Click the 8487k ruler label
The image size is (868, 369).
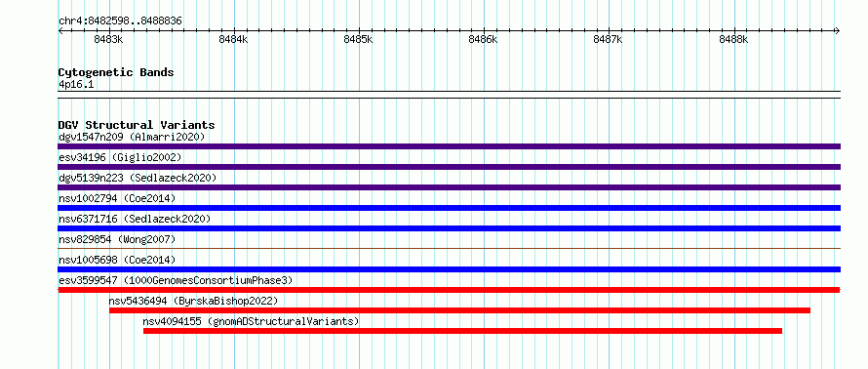[x=609, y=39]
